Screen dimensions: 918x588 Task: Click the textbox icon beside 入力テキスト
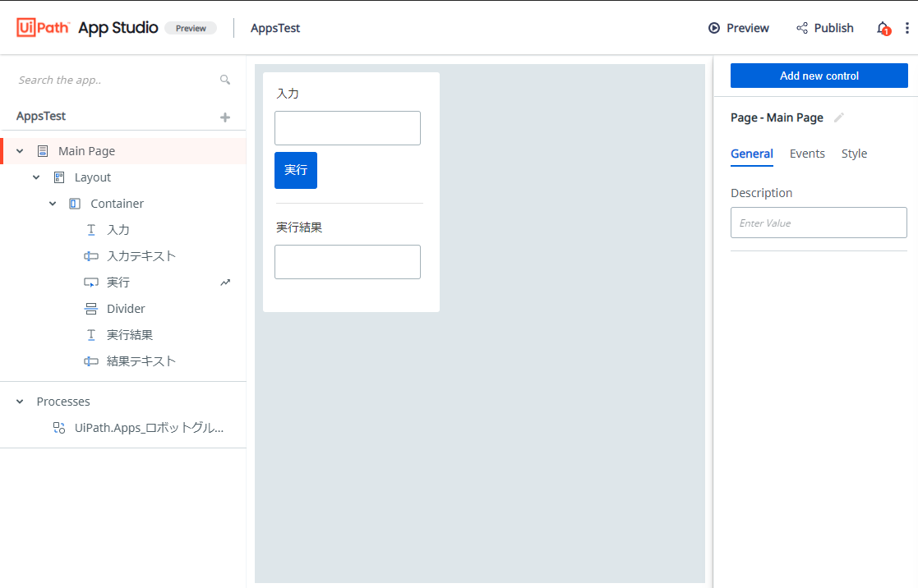pos(90,256)
